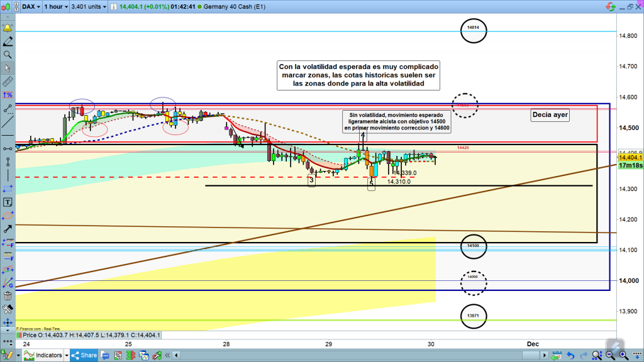Select the arrow drawing tool

[8, 229]
